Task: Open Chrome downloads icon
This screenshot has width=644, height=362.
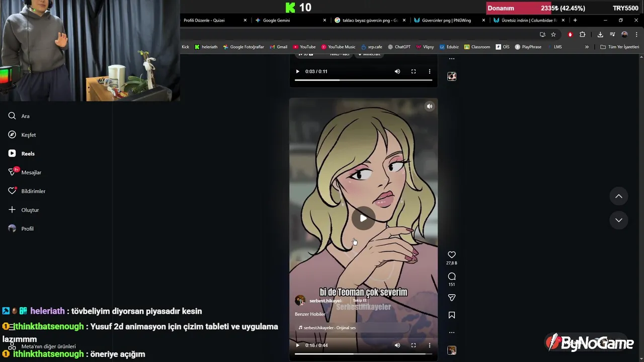Action: [x=600, y=34]
